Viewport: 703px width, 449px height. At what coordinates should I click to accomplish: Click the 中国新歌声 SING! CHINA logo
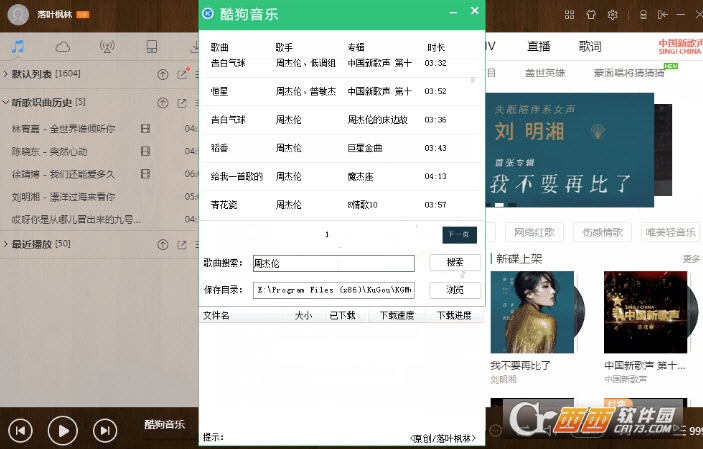pyautogui.click(x=680, y=46)
